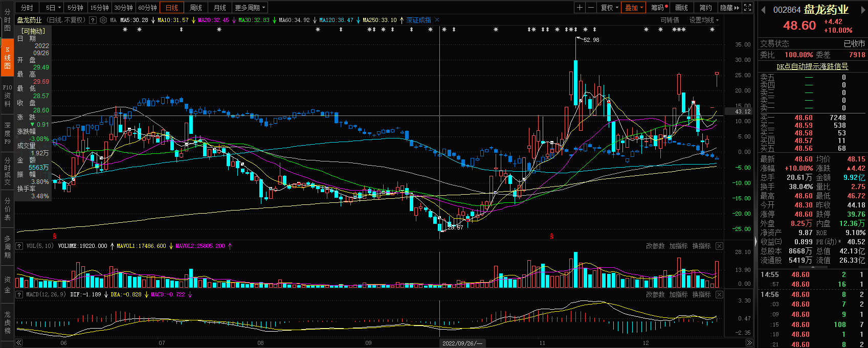The image size is (868, 348).
Task: Open VOL indicator help question icon
Action: point(19,246)
